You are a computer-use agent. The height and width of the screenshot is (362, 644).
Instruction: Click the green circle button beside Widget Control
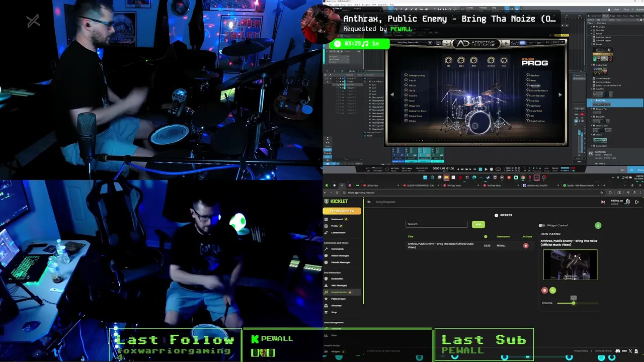pos(598,226)
